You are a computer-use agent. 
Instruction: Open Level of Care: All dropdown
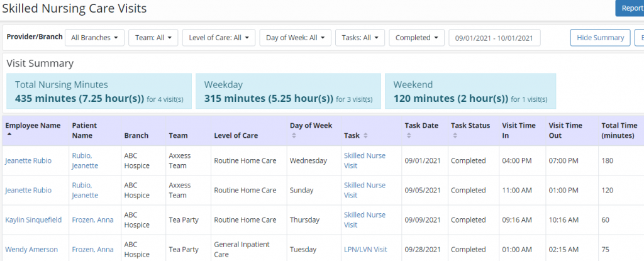(219, 38)
